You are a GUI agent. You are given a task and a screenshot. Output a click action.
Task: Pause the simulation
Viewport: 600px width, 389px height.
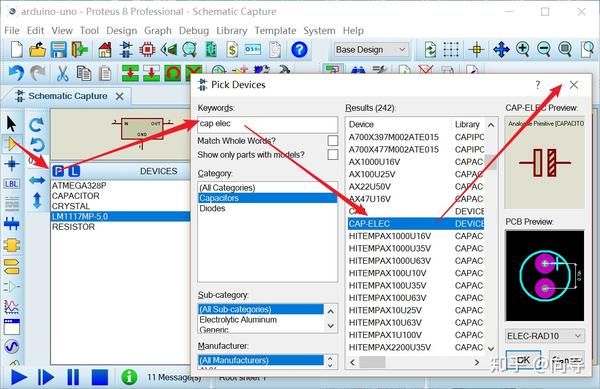pyautogui.click(x=73, y=378)
